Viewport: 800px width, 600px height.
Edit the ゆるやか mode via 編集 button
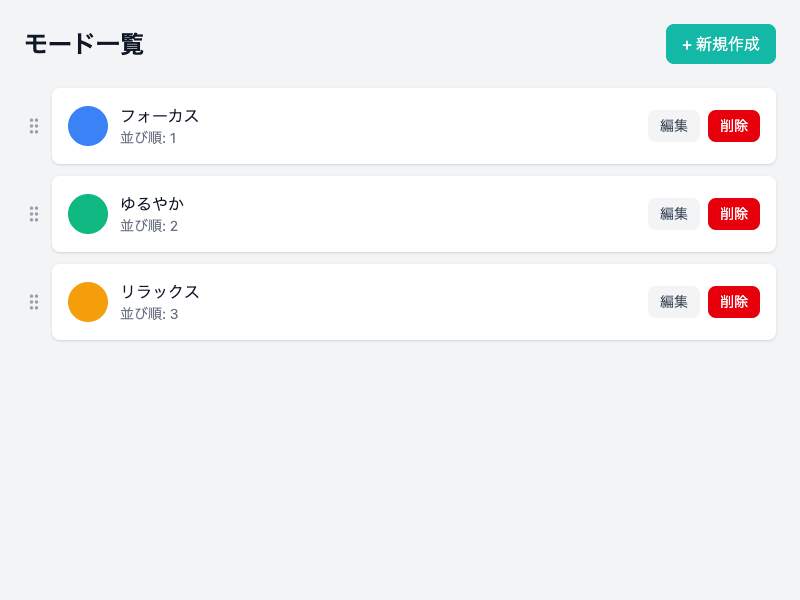click(x=674, y=214)
